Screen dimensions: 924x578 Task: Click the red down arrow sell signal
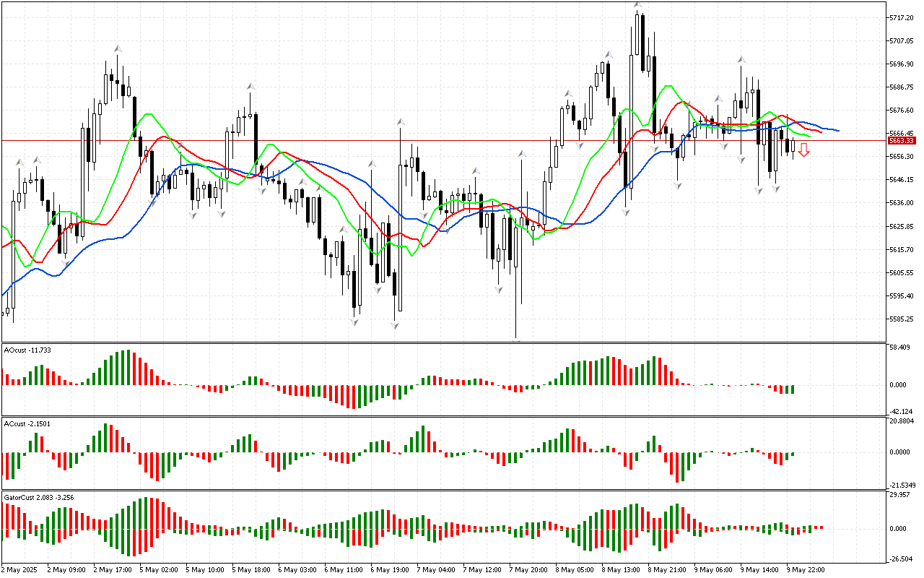803,150
